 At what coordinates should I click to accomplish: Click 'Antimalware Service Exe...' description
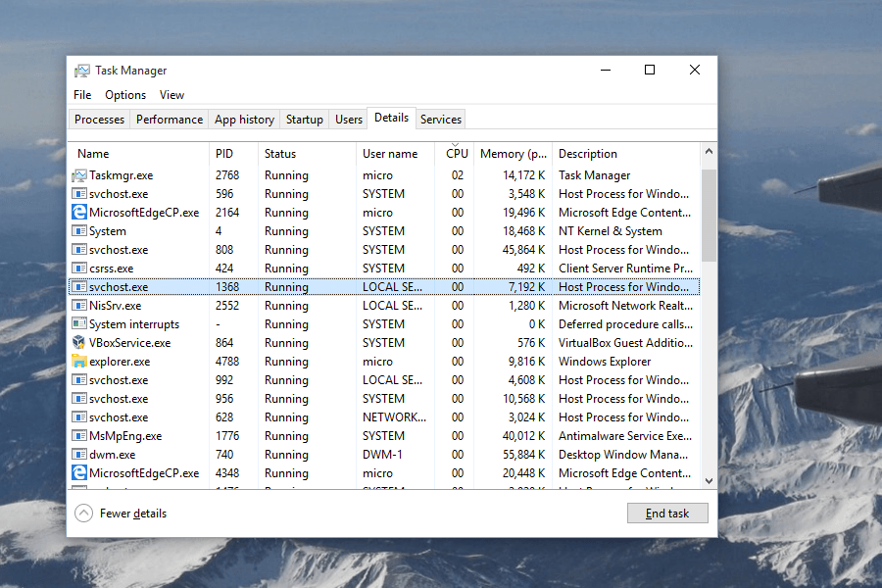pos(625,436)
